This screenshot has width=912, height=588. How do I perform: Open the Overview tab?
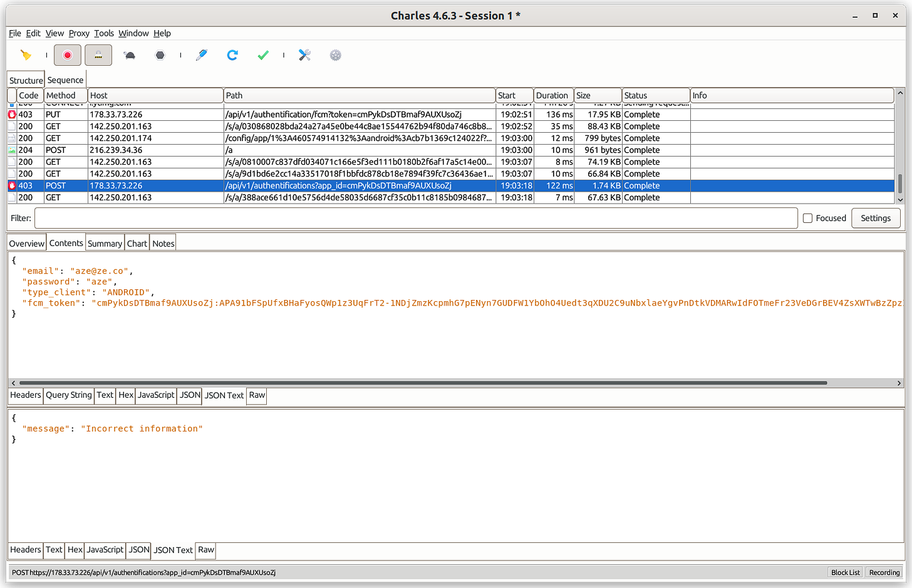(x=26, y=244)
